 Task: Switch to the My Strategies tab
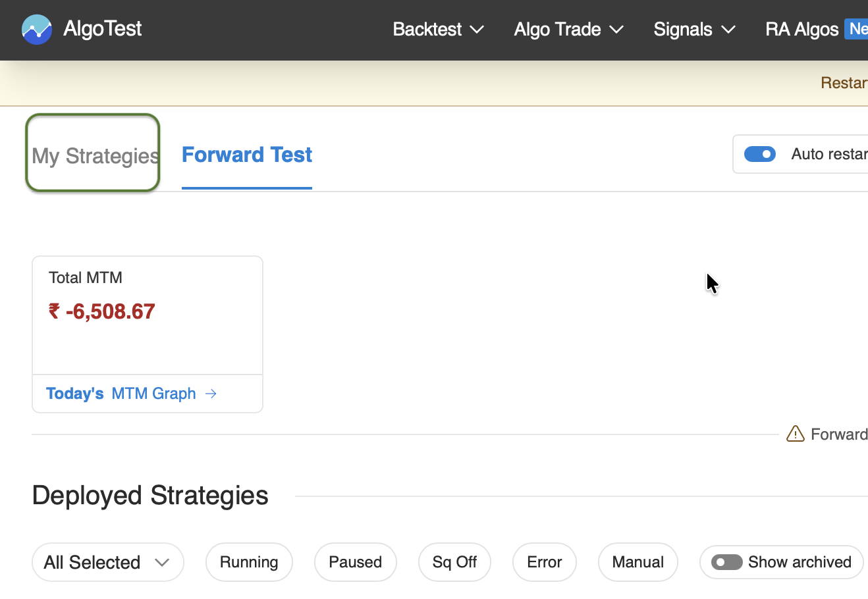tap(92, 154)
